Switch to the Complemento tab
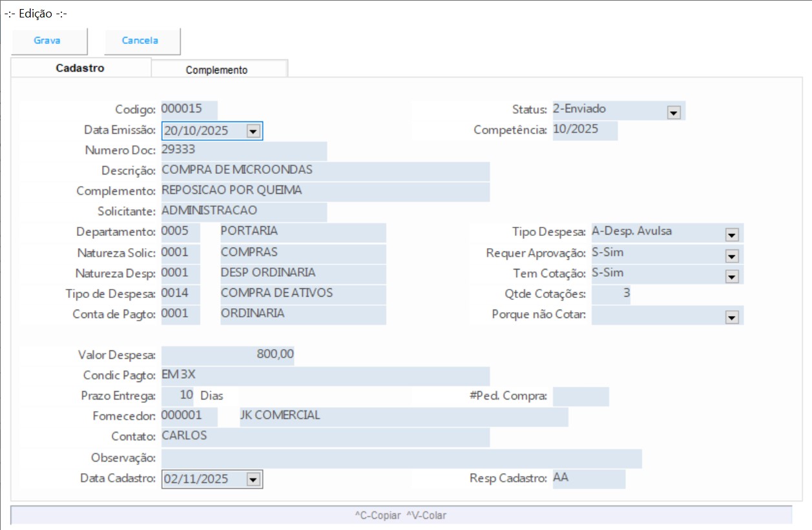 click(x=216, y=70)
